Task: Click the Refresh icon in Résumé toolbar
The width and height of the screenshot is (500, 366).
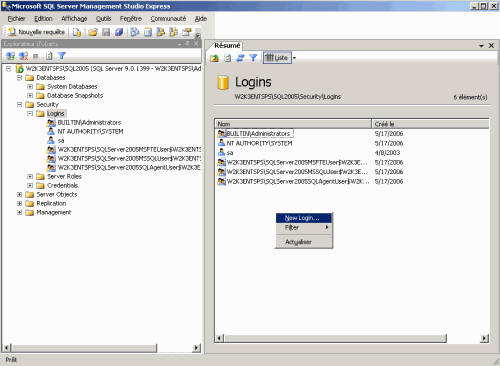Action: coord(228,58)
